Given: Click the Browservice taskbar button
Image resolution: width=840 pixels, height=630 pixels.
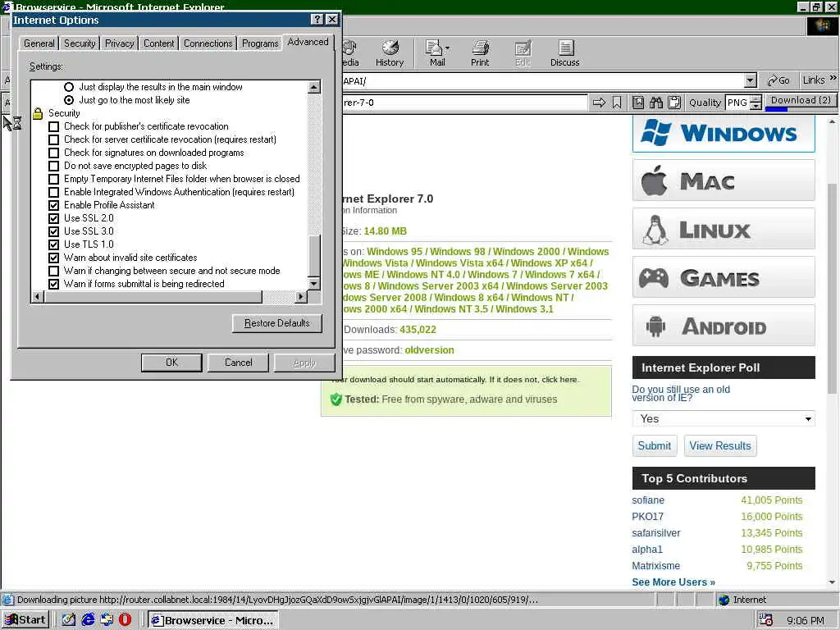Looking at the screenshot, I should (x=212, y=620).
